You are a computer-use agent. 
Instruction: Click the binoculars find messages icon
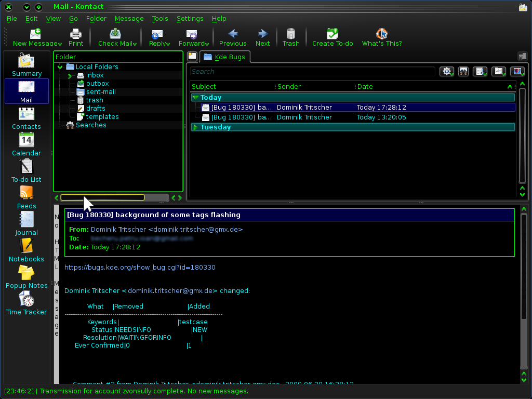463,72
